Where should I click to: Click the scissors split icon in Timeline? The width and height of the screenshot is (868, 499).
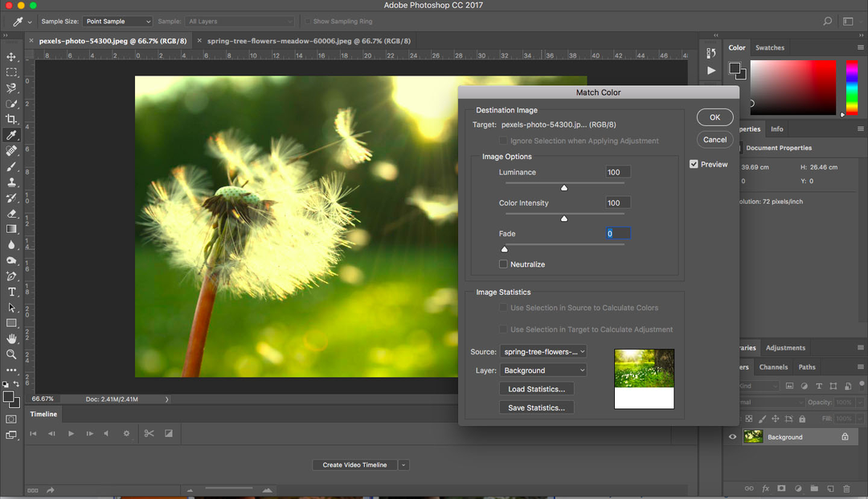149,434
